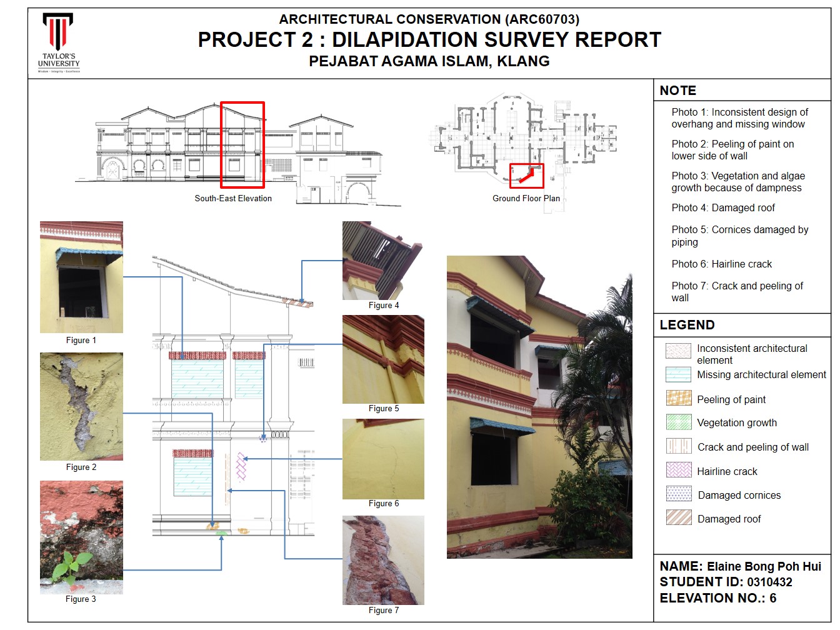The width and height of the screenshot is (840, 630).
Task: Select the Photo 3 vegetation and algae note
Action: [x=738, y=182]
